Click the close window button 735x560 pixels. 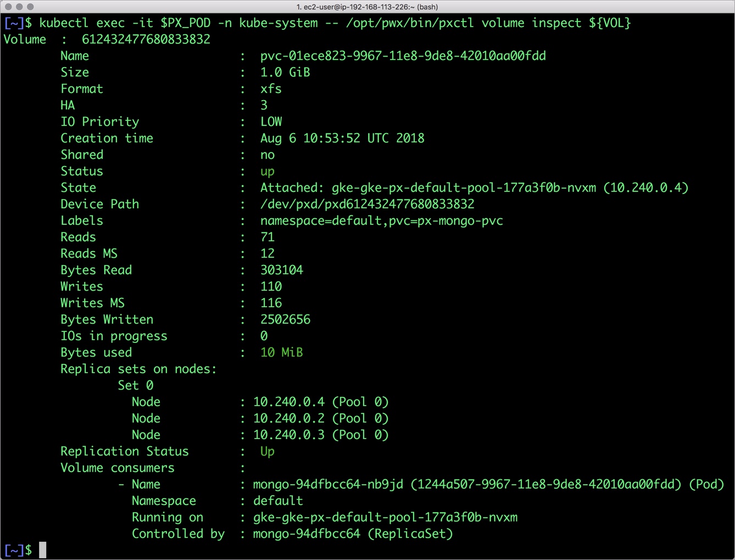[8, 7]
